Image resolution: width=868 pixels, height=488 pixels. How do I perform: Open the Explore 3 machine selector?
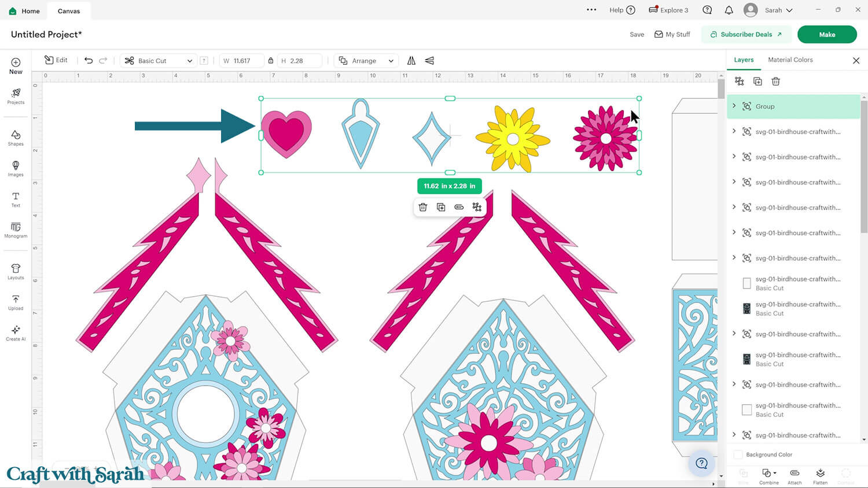coord(668,10)
